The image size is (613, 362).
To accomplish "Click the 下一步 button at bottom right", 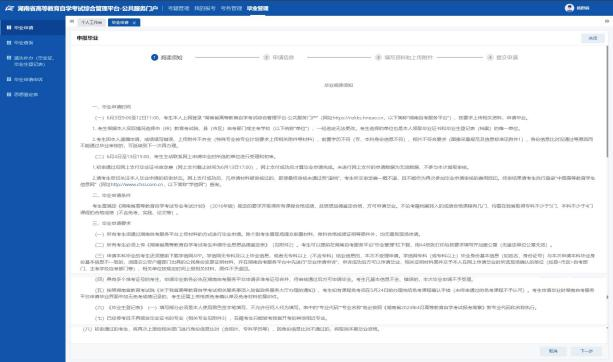I will (586, 351).
